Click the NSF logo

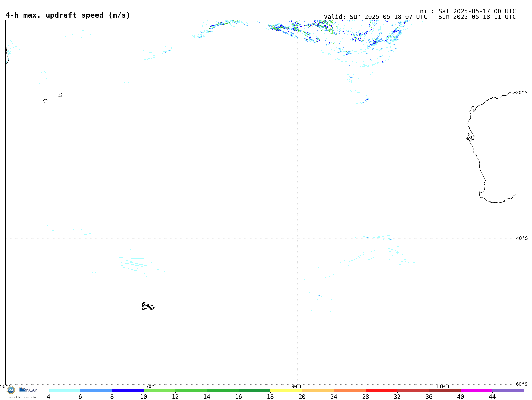pyautogui.click(x=11, y=390)
